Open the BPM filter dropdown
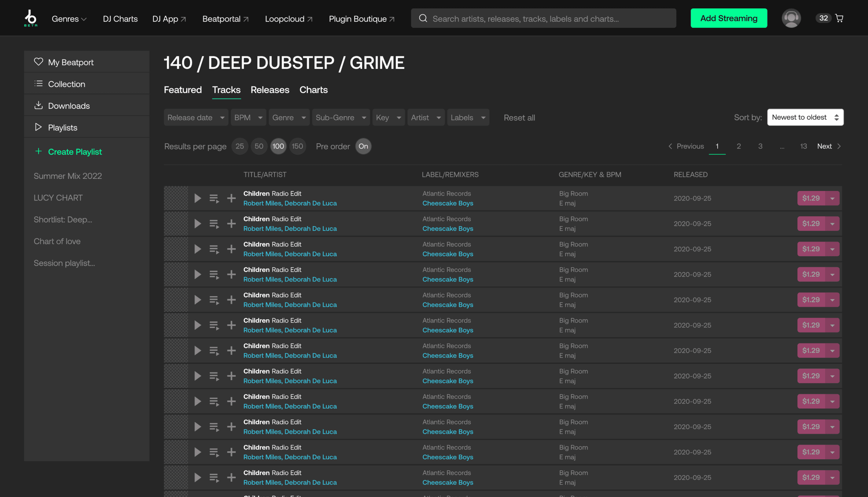Image resolution: width=868 pixels, height=497 pixels. point(249,118)
